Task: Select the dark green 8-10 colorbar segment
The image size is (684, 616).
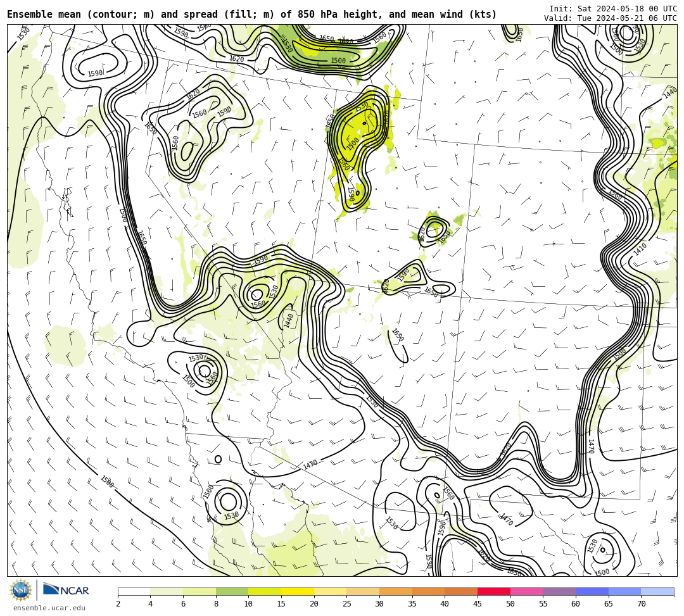Action: click(232, 591)
